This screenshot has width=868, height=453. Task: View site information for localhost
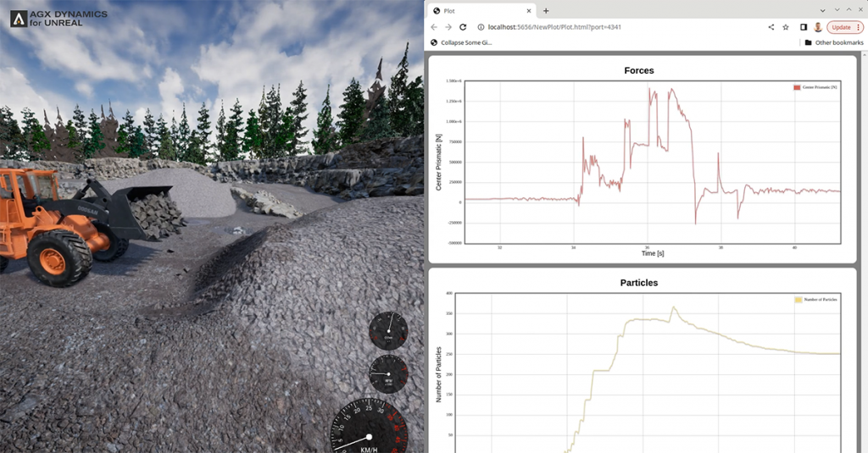[481, 27]
